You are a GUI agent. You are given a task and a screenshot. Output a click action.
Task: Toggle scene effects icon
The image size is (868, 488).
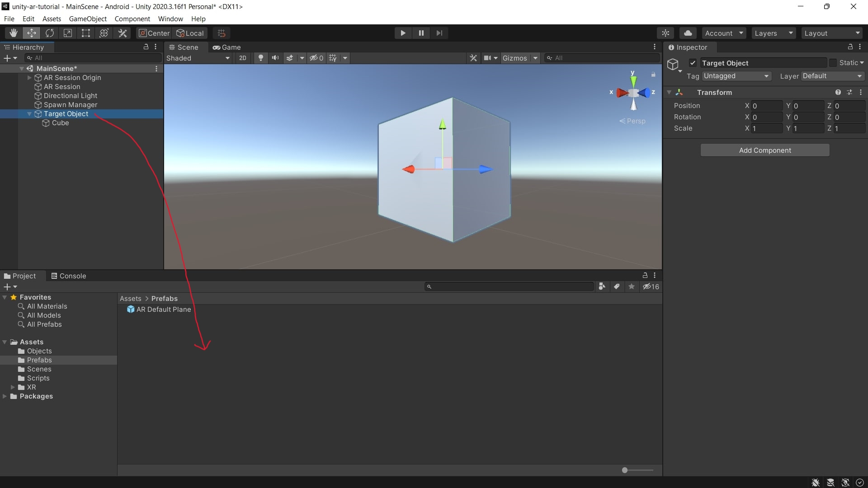pyautogui.click(x=290, y=58)
